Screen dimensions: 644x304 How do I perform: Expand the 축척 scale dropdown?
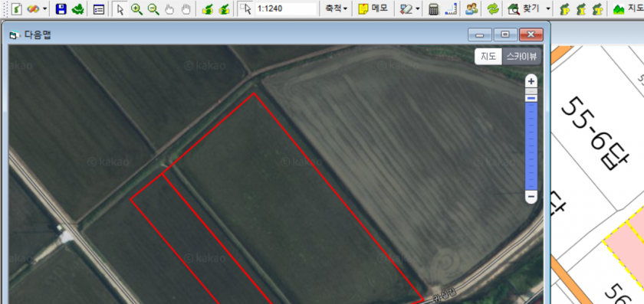337,8
